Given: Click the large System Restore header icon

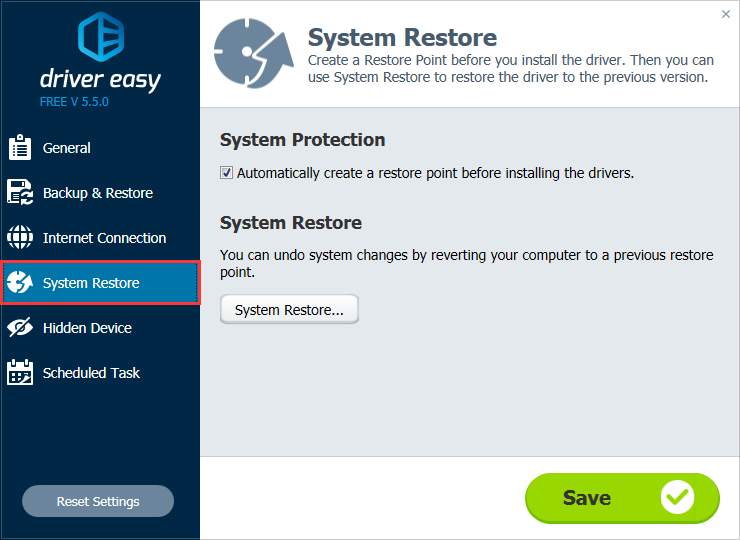Looking at the screenshot, I should coord(253,53).
